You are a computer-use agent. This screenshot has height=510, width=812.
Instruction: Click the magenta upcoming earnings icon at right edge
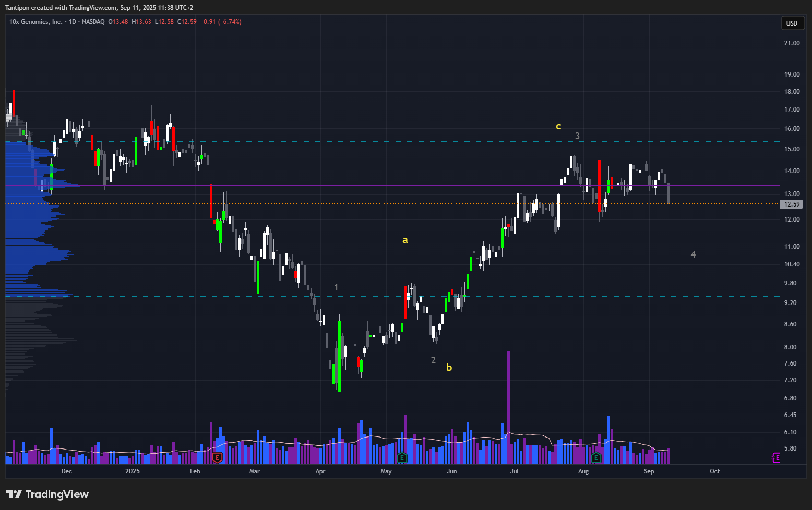coord(775,458)
